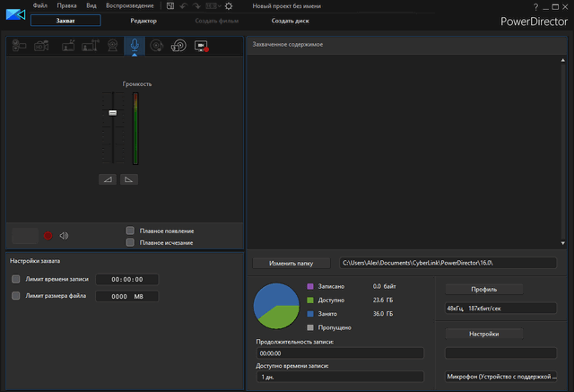Open preferences via the gear icon
574x392 pixels.
pyautogui.click(x=228, y=6)
